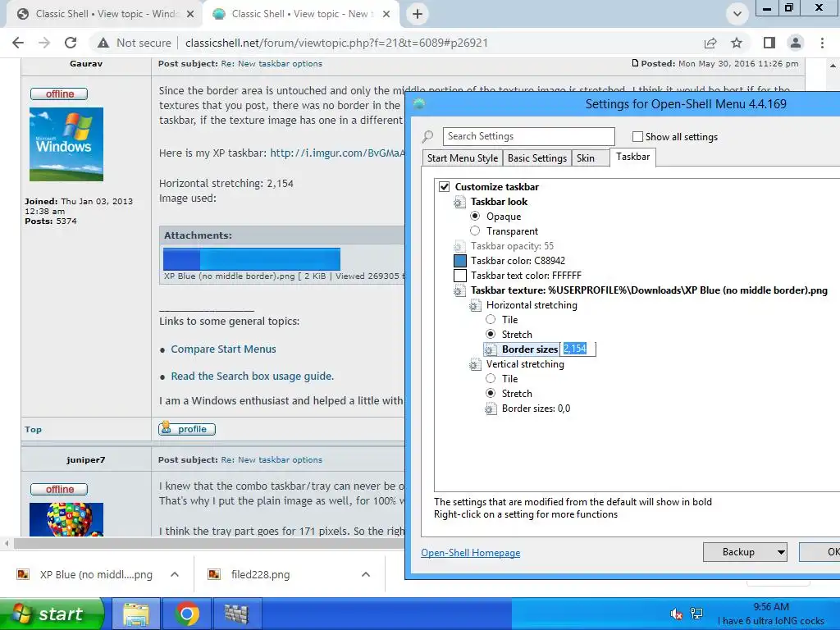840x630 pixels.
Task: Select Tile under Horizontal stretching
Action: [x=491, y=320]
